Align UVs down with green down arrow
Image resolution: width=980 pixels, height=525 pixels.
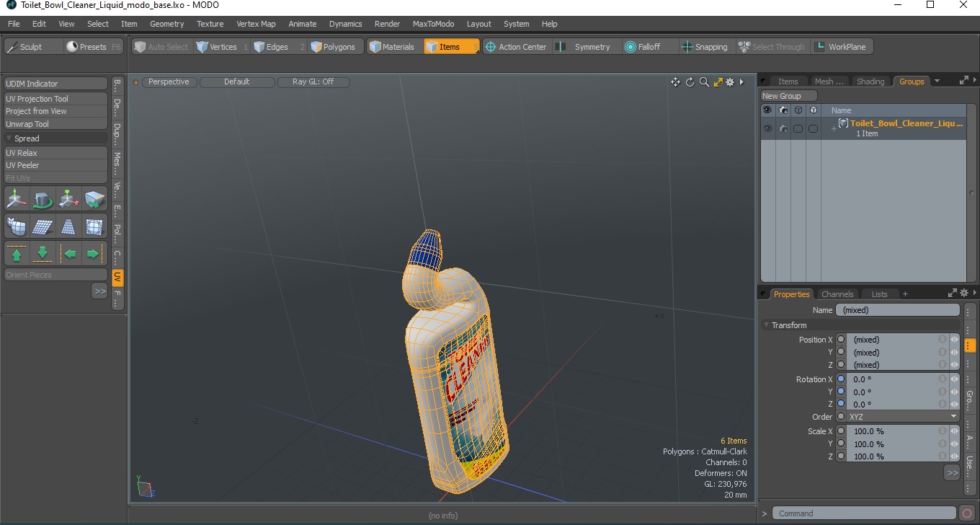[43, 254]
